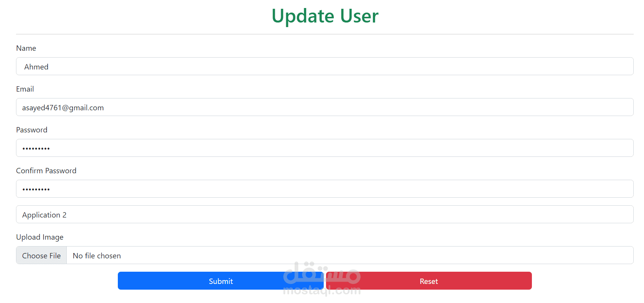The width and height of the screenshot is (644, 303).
Task: Focus the Email input field
Action: 324,107
